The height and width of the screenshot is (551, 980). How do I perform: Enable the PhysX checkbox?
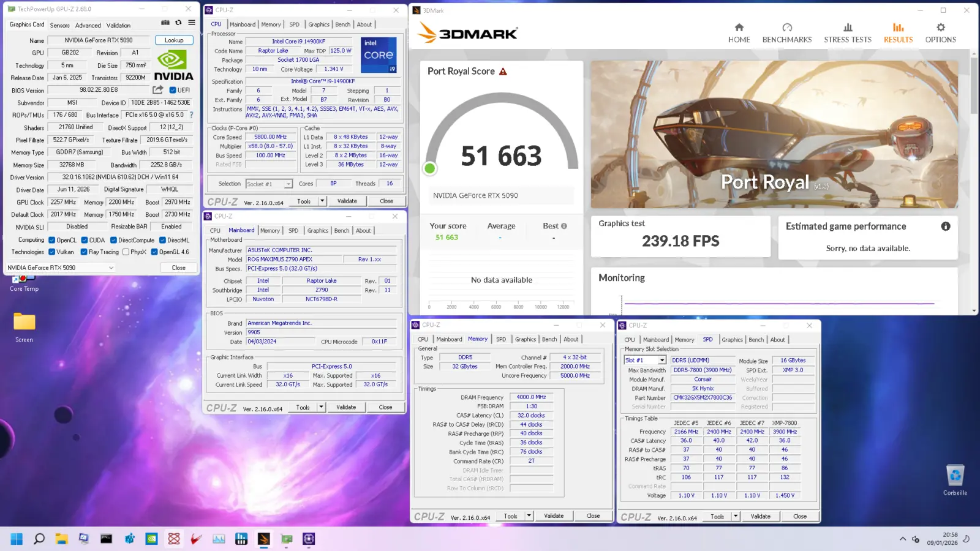[126, 252]
